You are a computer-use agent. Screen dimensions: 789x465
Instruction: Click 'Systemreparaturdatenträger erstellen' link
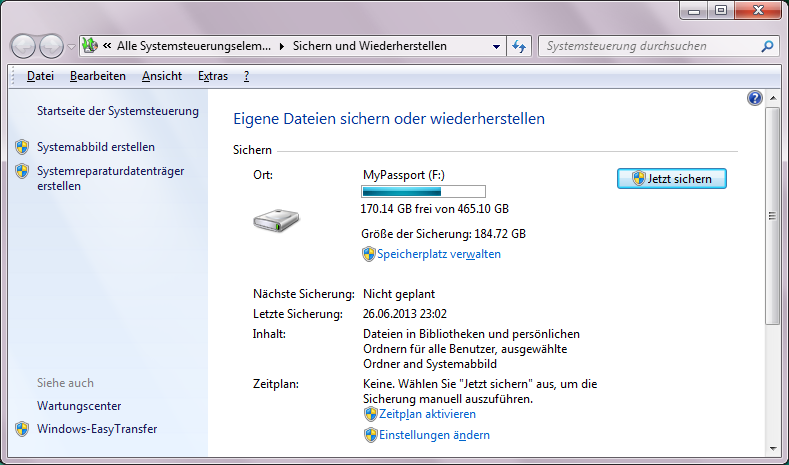[x=111, y=178]
